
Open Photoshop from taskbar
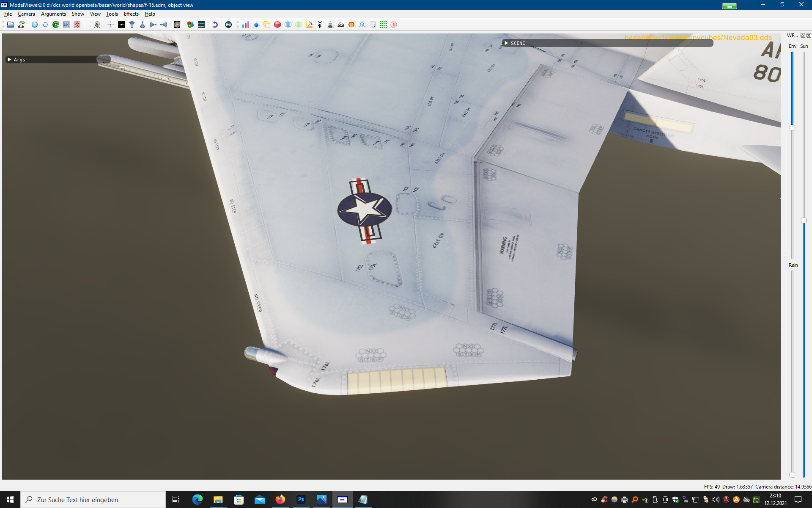(x=301, y=500)
